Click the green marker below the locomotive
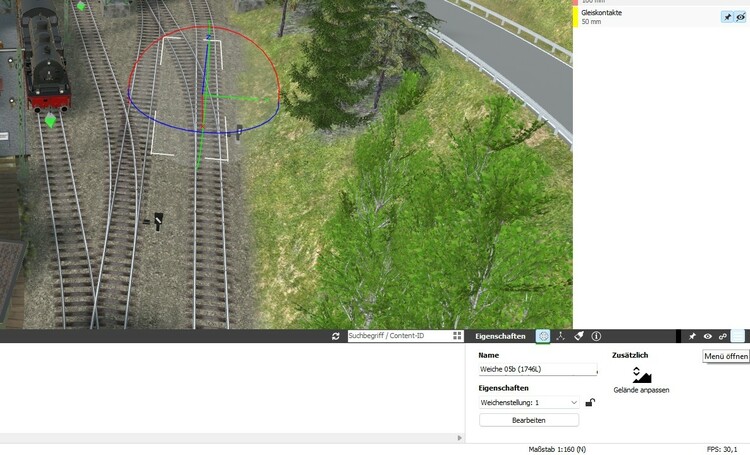The height and width of the screenshot is (455, 750). tap(50, 121)
